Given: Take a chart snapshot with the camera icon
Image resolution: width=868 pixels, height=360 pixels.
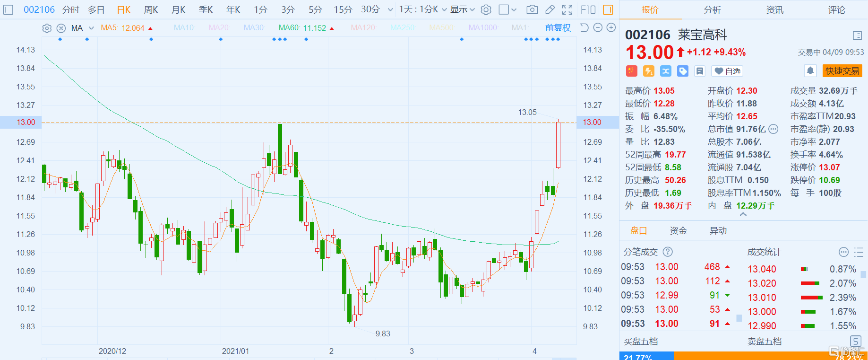Looking at the screenshot, I should click(x=532, y=9).
